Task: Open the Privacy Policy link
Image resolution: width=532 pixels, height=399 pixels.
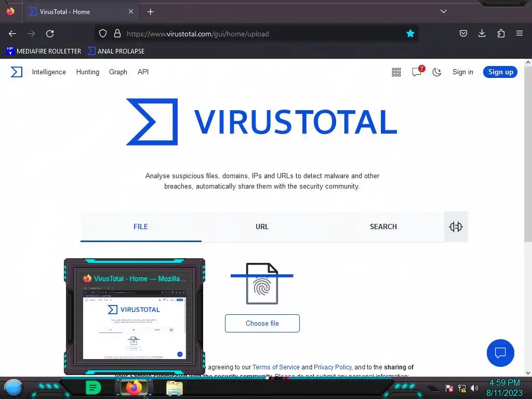Action: tap(332, 367)
